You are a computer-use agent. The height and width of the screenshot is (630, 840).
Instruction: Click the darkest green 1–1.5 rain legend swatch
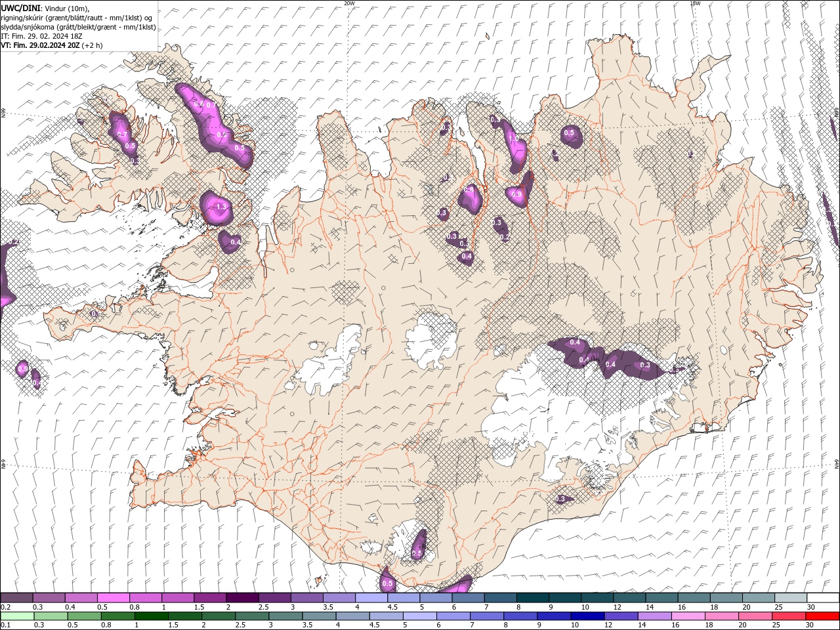coord(151,616)
